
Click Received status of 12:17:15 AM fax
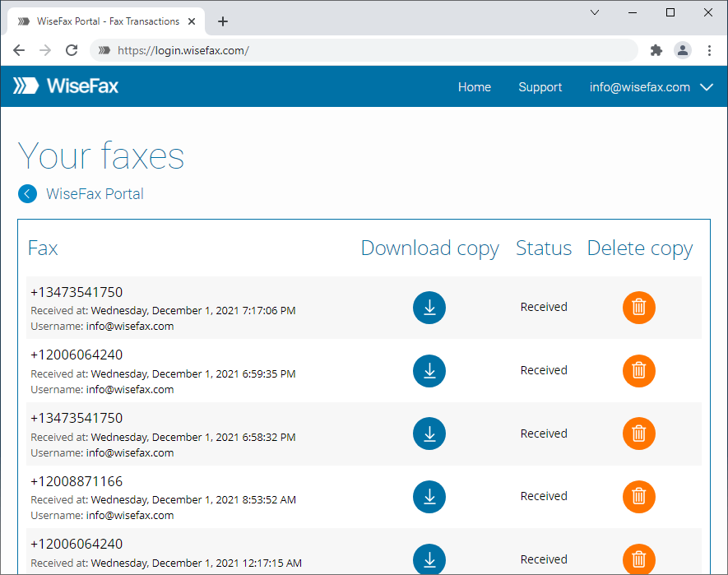point(544,559)
